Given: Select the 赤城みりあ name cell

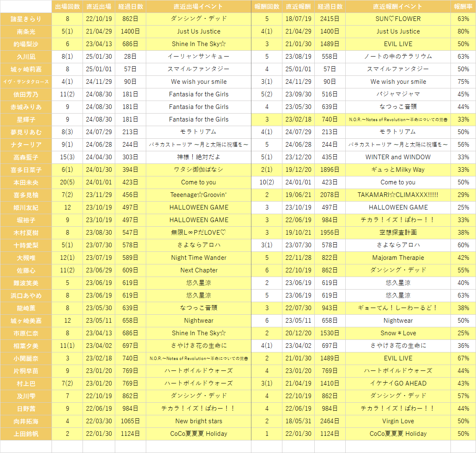Looking at the screenshot, I should (26, 107).
